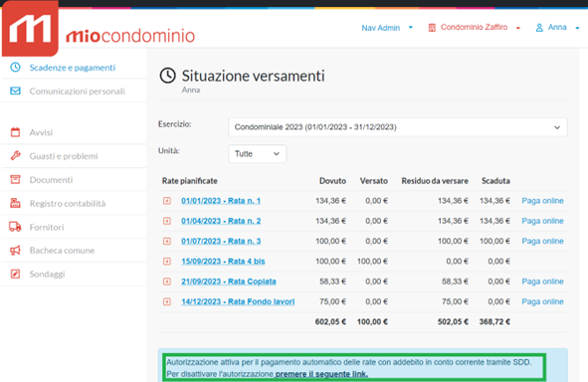Screen dimensions: 588x382
Task: Open the Anna user dropdown arrow
Action: tap(577, 28)
